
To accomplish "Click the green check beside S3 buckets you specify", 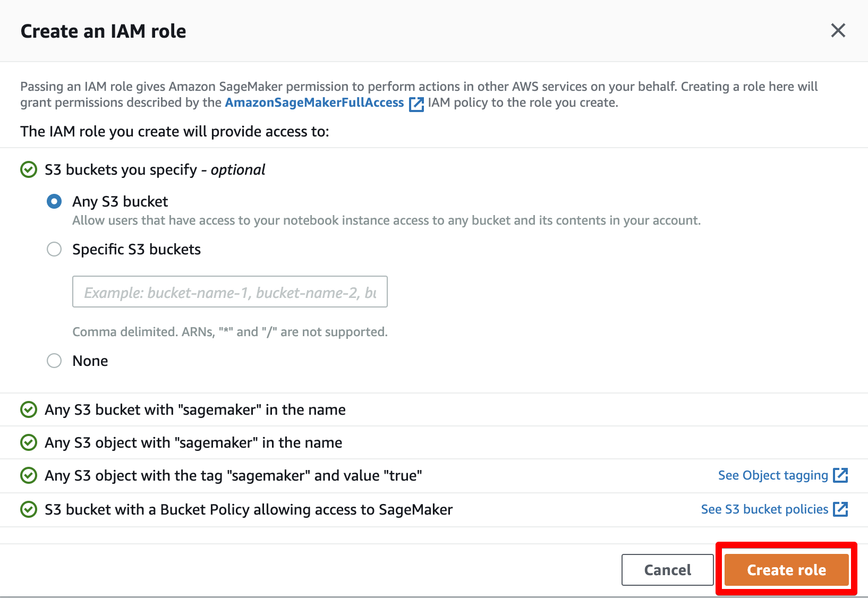I will point(28,169).
